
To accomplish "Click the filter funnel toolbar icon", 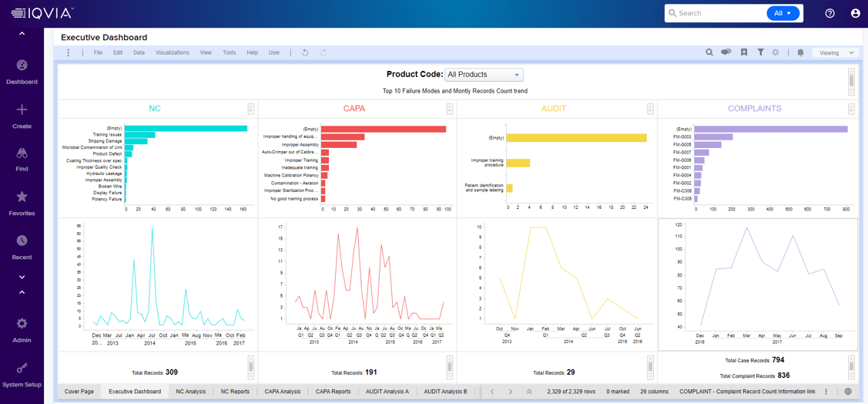I will (x=761, y=52).
